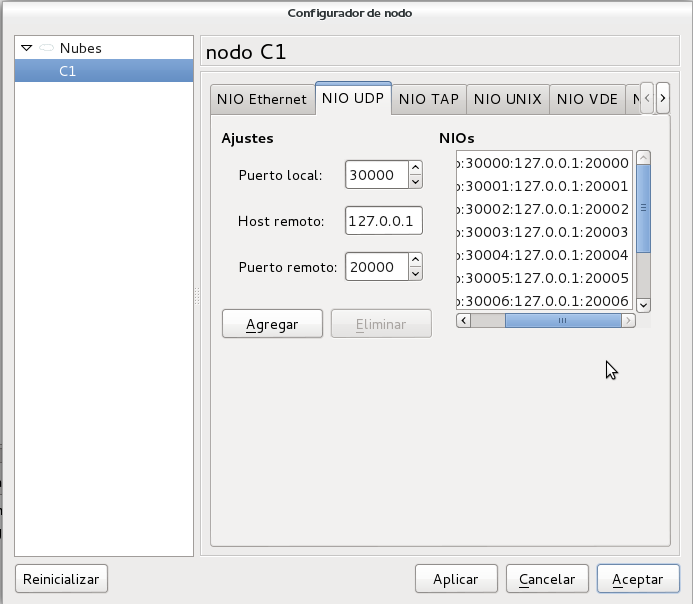The width and height of the screenshot is (693, 604).
Task: Switch to the NIO UNIX tab
Action: click(507, 100)
